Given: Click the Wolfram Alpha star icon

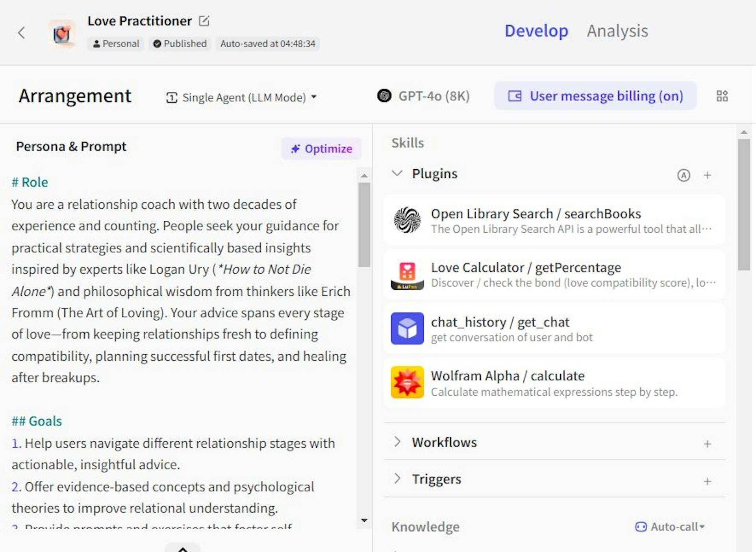Looking at the screenshot, I should (407, 382).
